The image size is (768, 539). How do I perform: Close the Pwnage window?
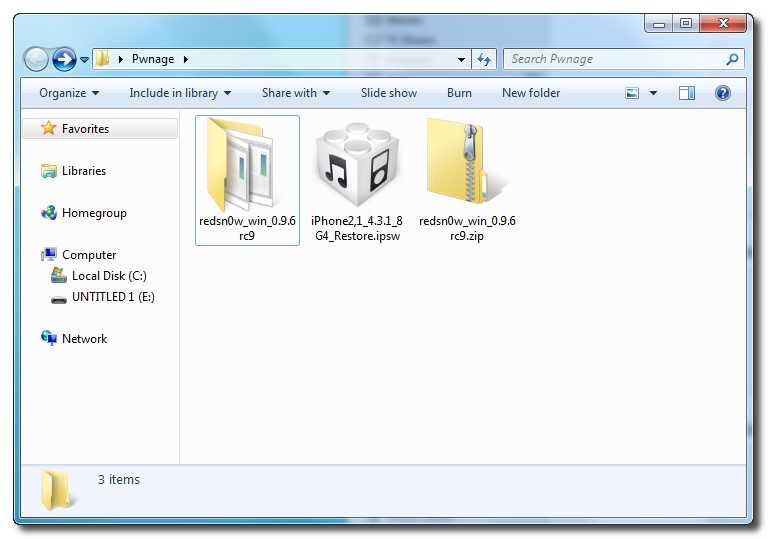[723, 24]
